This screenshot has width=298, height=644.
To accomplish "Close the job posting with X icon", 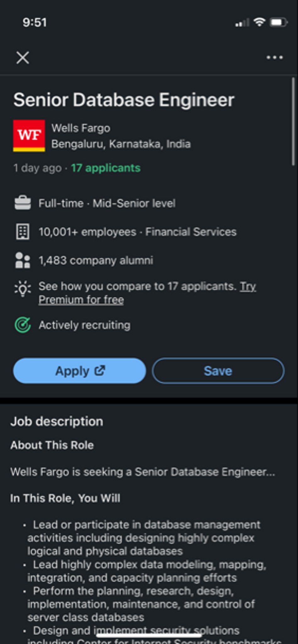I will (23, 58).
